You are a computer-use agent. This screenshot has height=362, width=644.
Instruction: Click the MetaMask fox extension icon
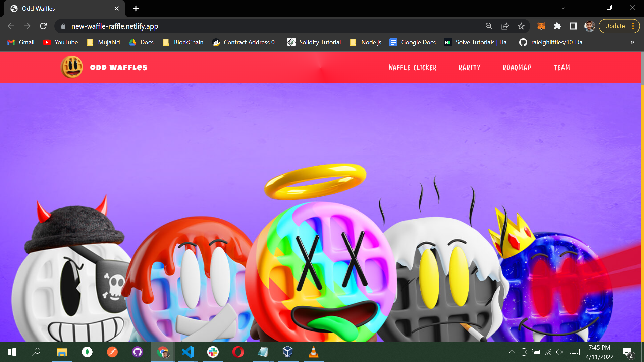pos(541,26)
